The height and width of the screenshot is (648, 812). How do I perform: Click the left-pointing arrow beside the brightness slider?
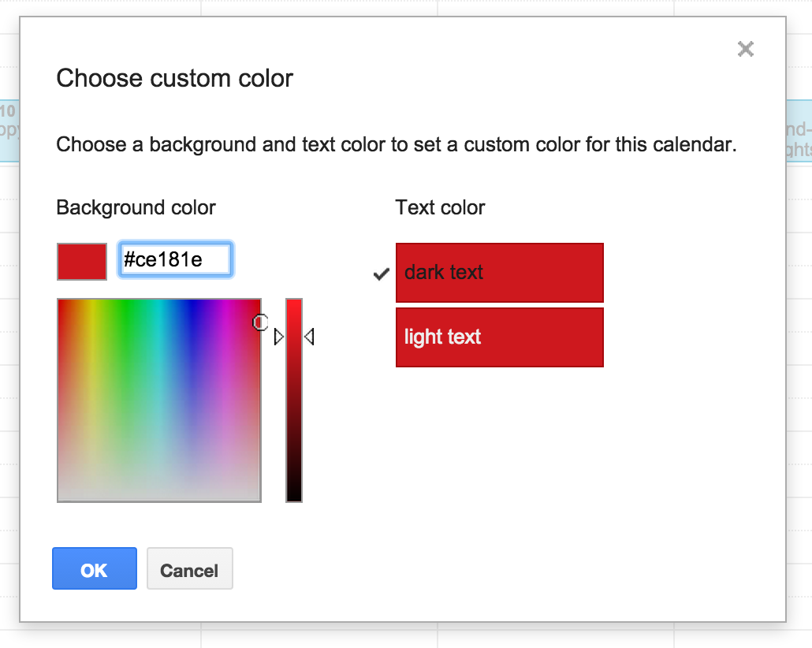coord(309,337)
